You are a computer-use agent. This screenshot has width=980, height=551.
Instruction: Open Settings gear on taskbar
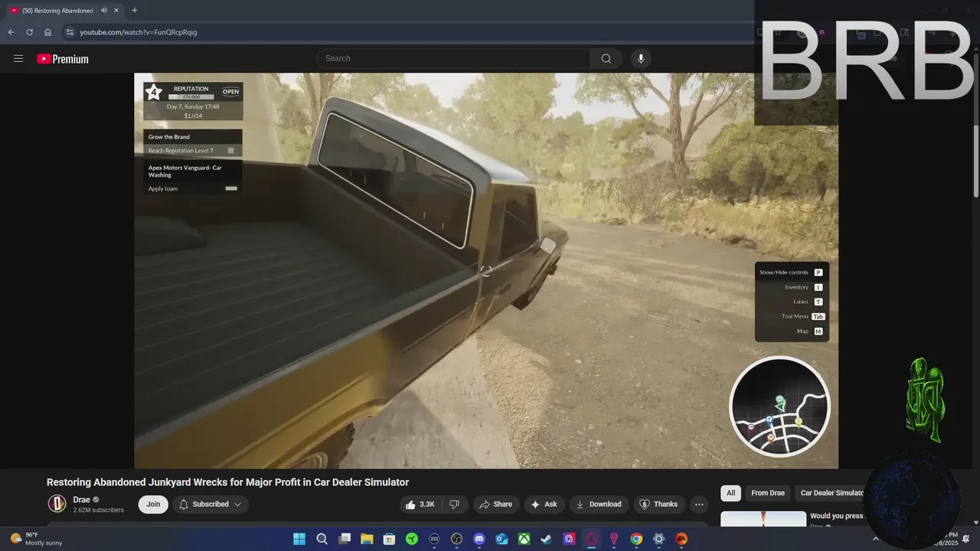658,539
